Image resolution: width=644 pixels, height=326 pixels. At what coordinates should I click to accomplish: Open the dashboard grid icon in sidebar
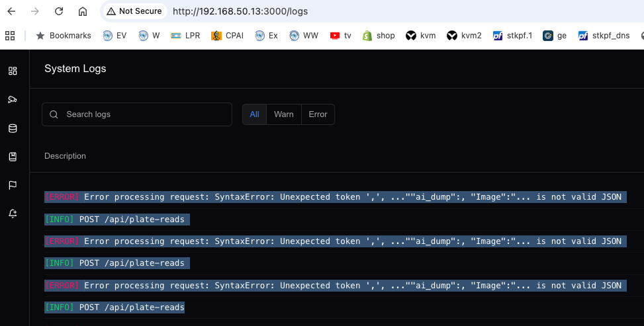coord(13,71)
